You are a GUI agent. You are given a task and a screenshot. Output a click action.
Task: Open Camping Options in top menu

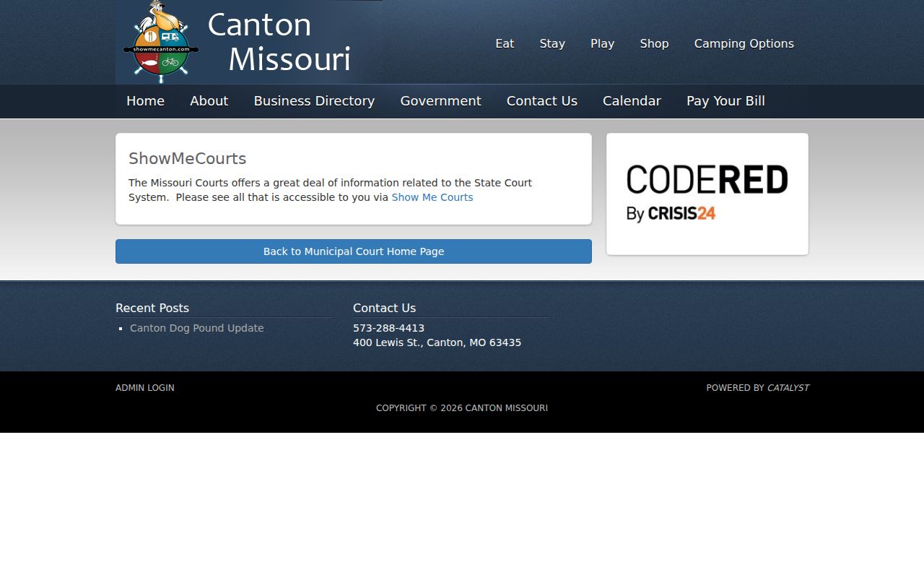click(744, 43)
